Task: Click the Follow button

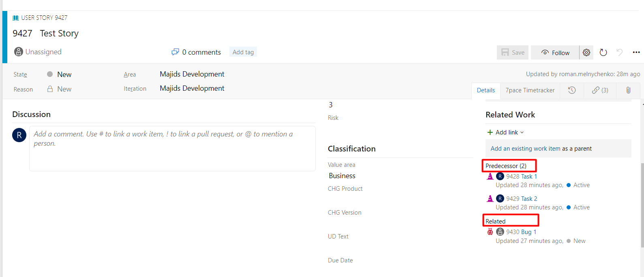Action: pos(555,53)
